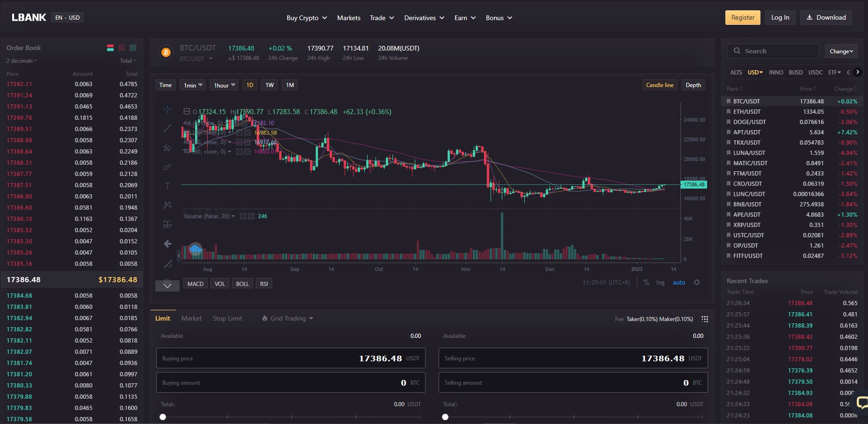The height and width of the screenshot is (424, 868).
Task: Select the BUSD market tab
Action: (x=796, y=72)
